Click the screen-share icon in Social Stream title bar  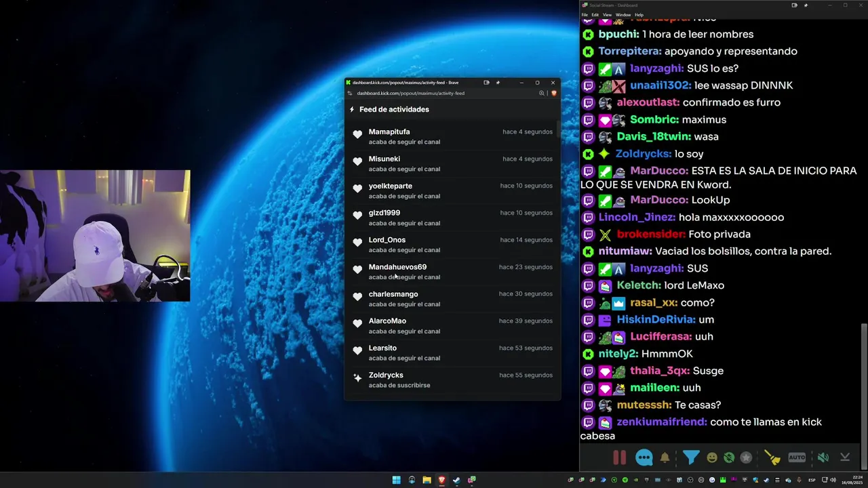tap(794, 5)
